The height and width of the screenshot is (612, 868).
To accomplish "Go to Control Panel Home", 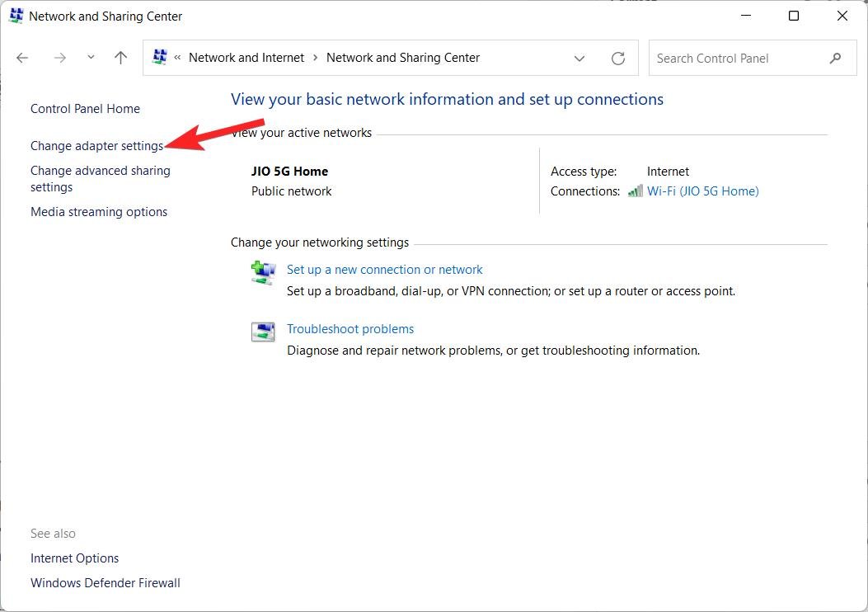I will 85,109.
